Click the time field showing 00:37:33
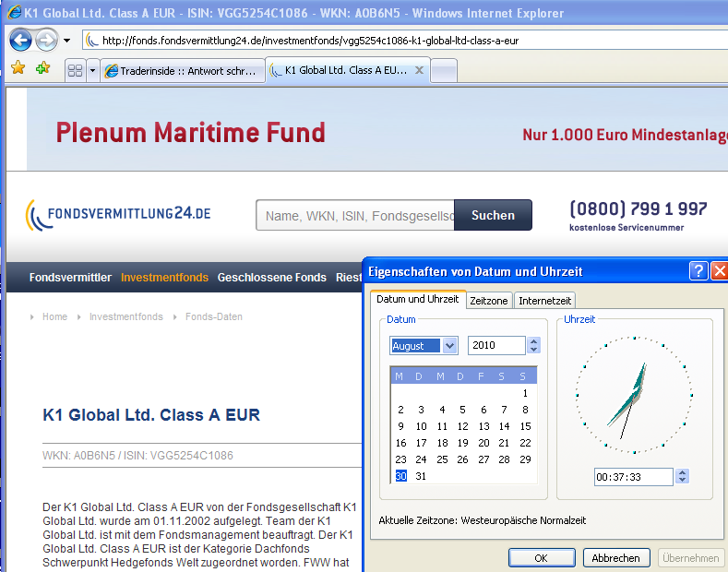Screen dimensions: 728x572 (x=633, y=477)
